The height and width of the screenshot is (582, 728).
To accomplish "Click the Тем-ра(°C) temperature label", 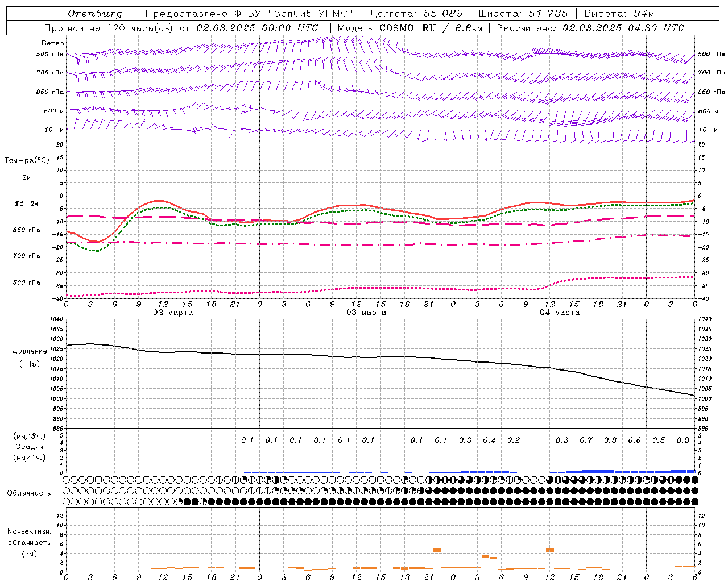I will (x=27, y=161).
